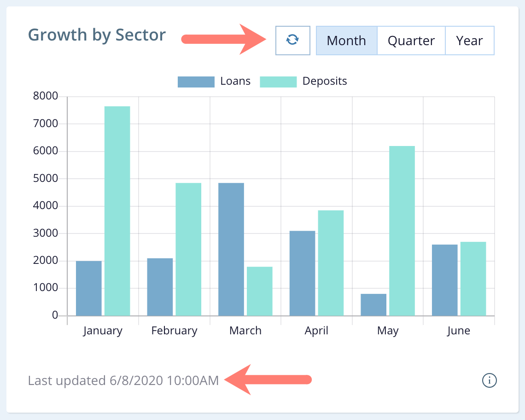Switch to the Year view
The width and height of the screenshot is (525, 420).
(469, 41)
